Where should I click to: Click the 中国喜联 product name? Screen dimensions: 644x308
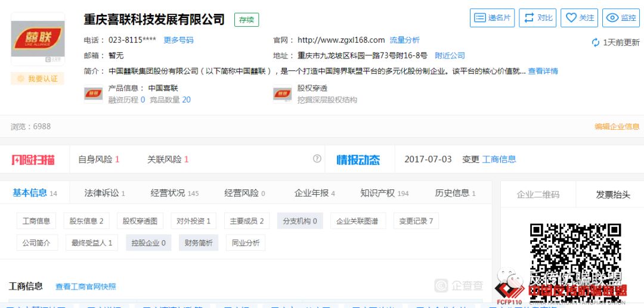163,88
